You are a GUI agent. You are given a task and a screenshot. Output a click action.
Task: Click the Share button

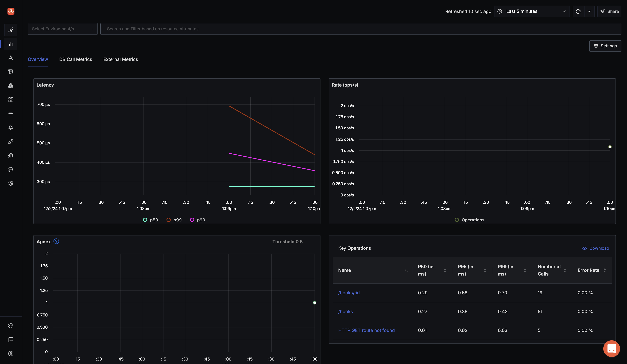(609, 11)
